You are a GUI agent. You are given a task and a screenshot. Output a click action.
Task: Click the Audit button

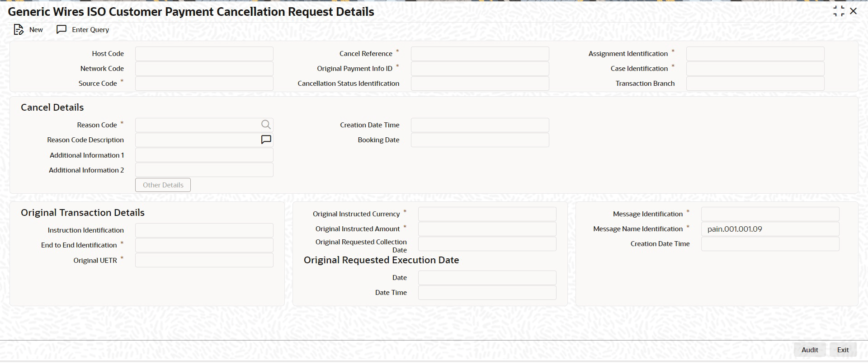810,350
